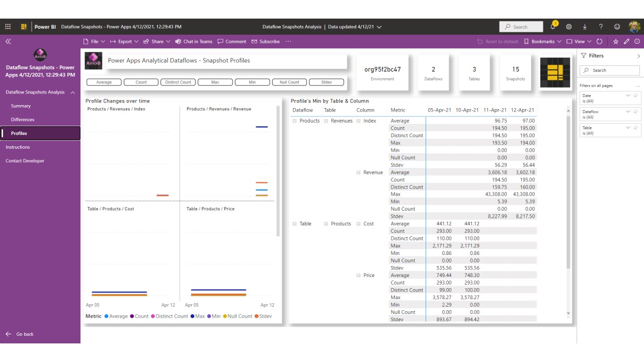Open the File menu
The image size is (644, 362).
click(x=95, y=42)
